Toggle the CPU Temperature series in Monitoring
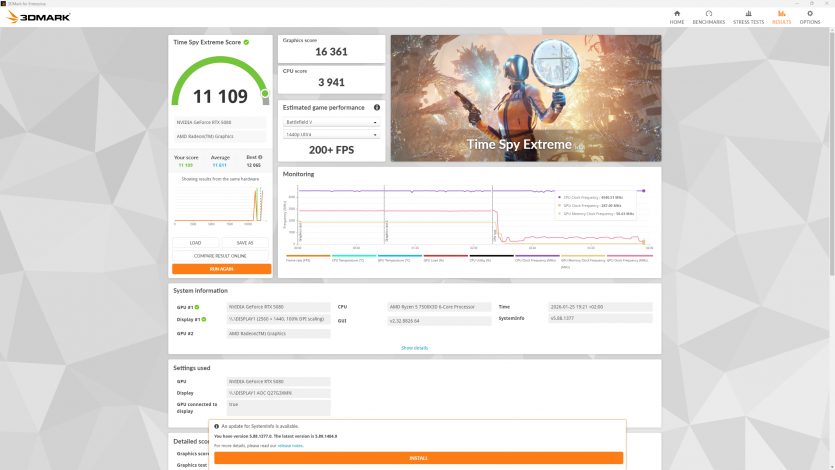835x470 pixels. [x=344, y=258]
